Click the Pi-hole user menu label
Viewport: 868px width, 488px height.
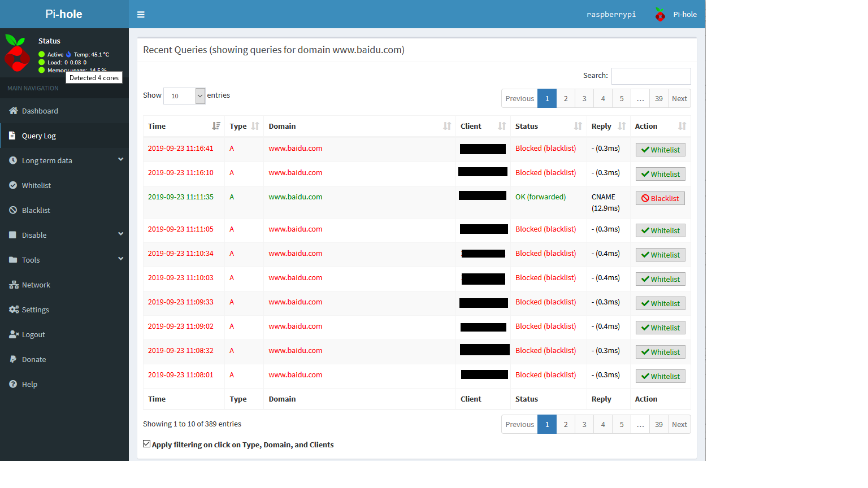click(685, 15)
